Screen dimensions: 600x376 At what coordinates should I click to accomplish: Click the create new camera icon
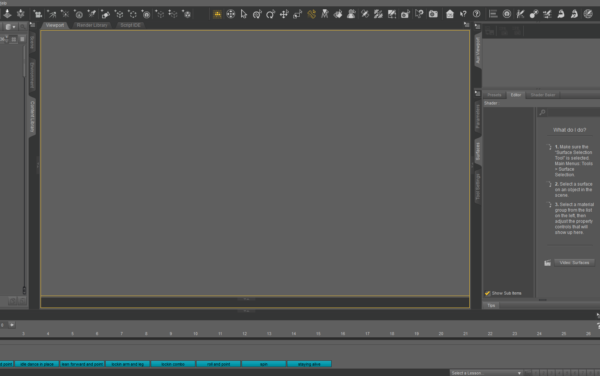[x=405, y=15]
